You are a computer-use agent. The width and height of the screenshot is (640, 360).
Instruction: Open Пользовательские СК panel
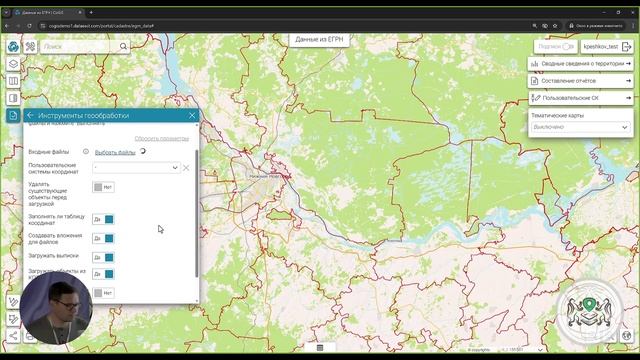pos(580,98)
